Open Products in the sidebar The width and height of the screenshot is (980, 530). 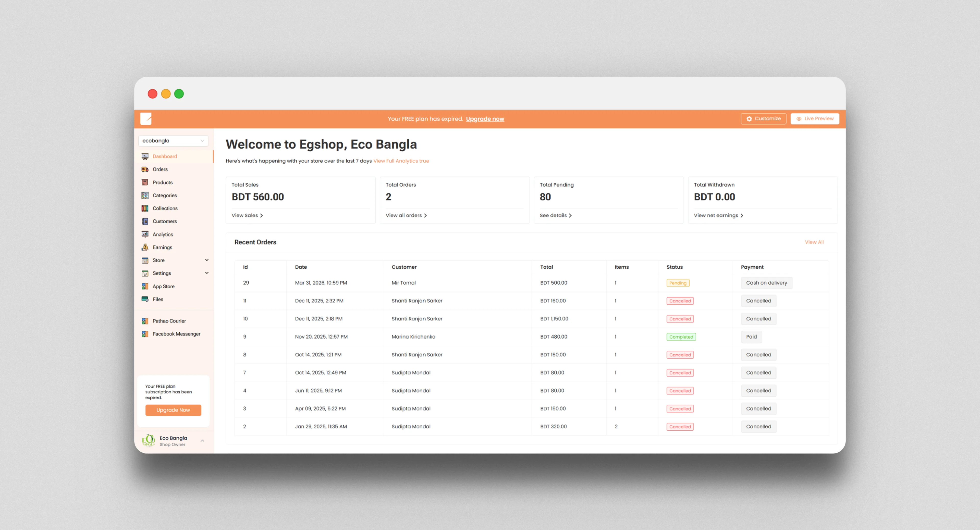[174, 183]
